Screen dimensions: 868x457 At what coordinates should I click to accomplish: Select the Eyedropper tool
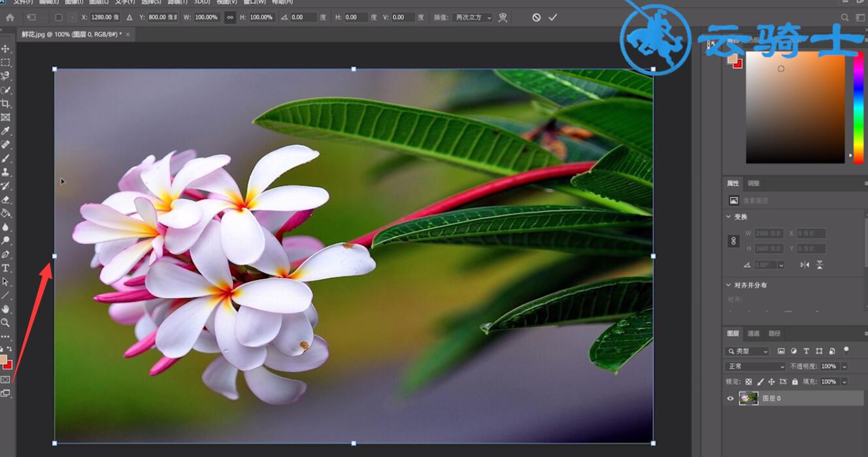click(x=5, y=131)
